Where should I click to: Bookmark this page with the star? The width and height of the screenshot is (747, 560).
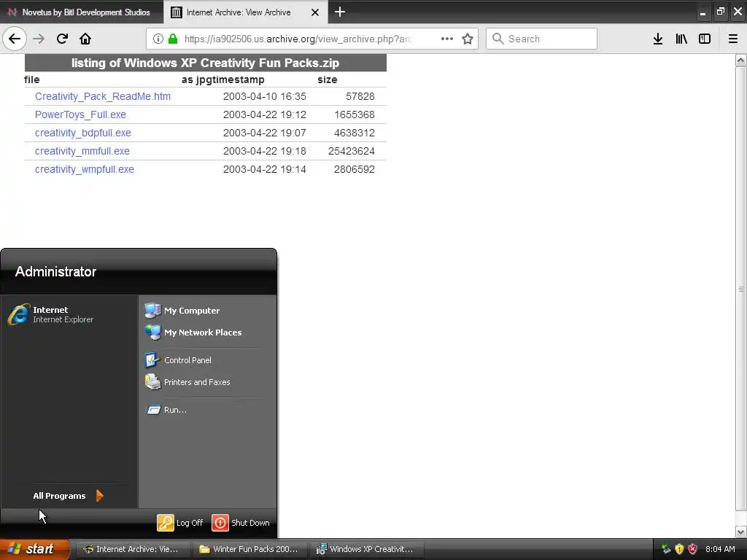coord(468,39)
